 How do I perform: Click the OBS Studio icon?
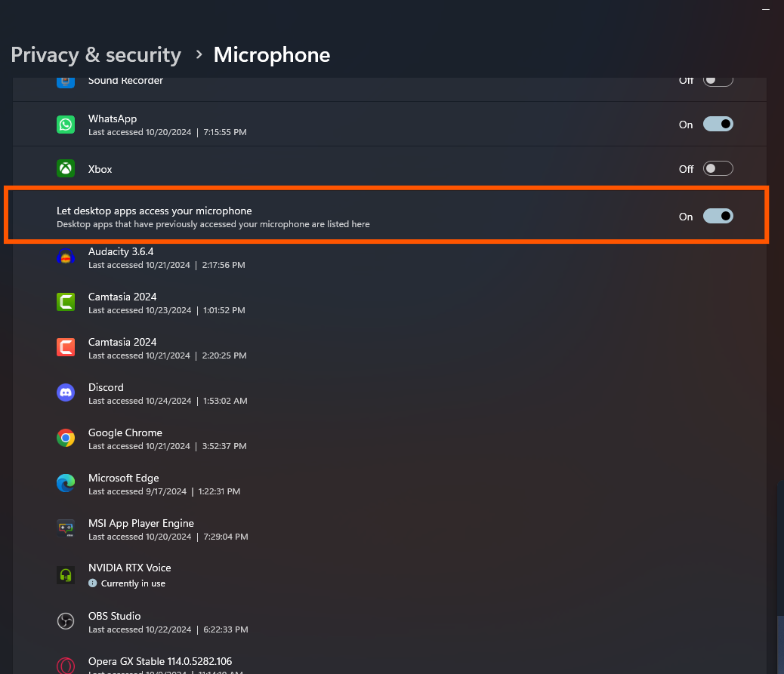66,622
